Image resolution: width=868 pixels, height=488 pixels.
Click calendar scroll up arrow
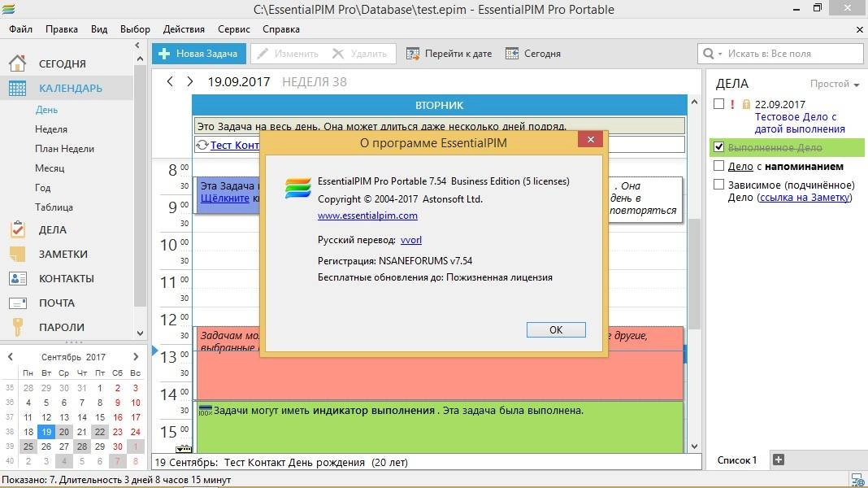coord(694,102)
